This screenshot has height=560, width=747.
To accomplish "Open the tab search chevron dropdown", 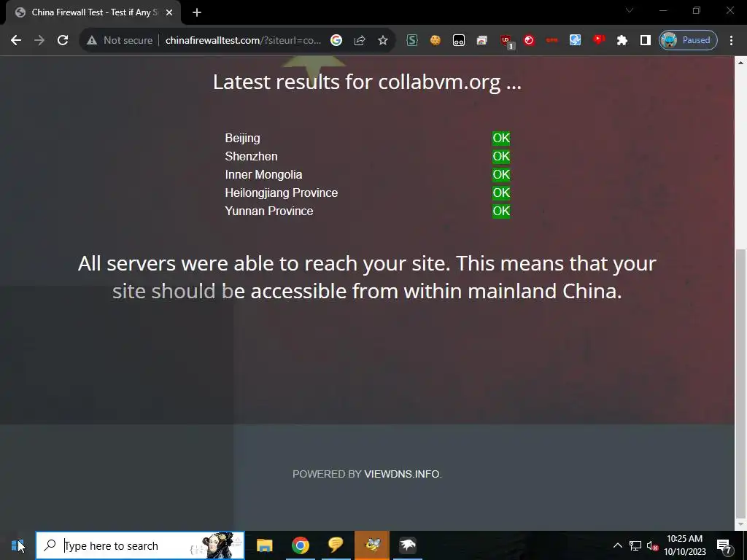I will [630, 10].
